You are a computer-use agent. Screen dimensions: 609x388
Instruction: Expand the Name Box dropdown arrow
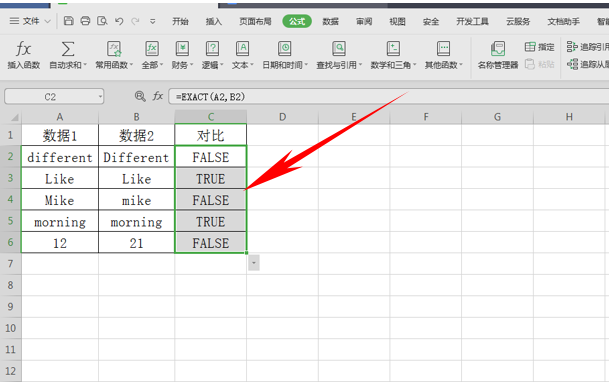[100, 96]
